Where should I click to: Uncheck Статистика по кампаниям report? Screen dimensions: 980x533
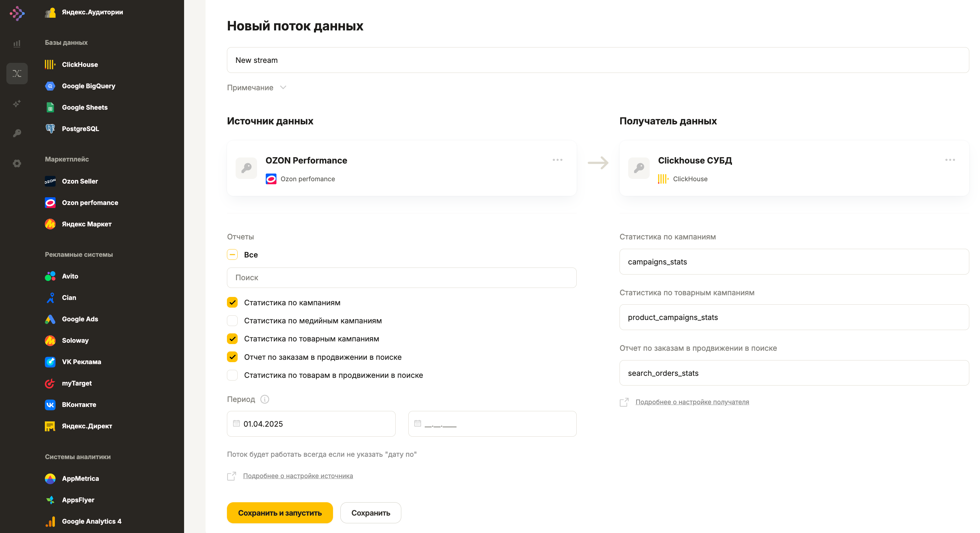tap(232, 303)
